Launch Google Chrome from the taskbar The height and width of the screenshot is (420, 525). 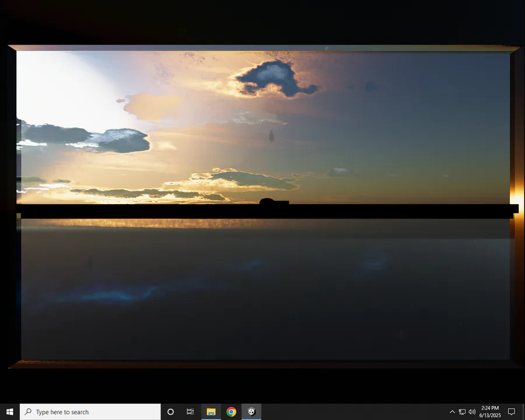tap(231, 412)
